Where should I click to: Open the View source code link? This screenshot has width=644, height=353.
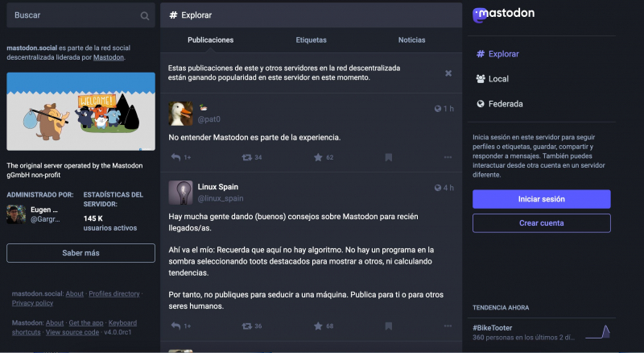click(x=72, y=332)
